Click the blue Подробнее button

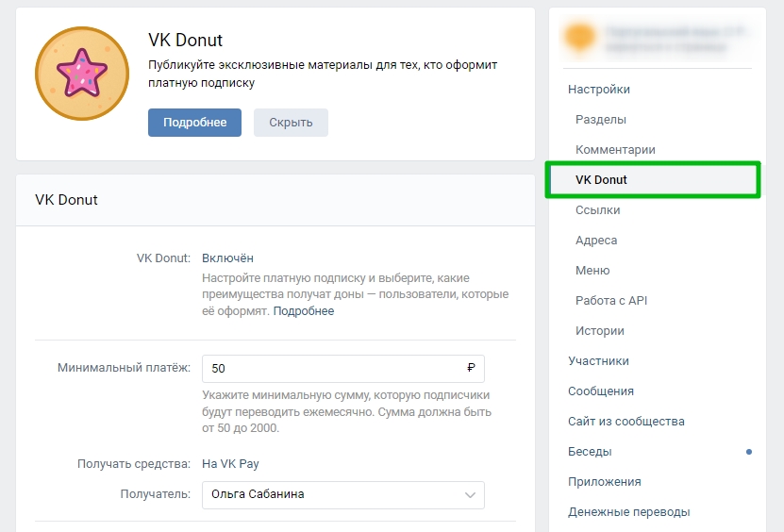tap(194, 123)
